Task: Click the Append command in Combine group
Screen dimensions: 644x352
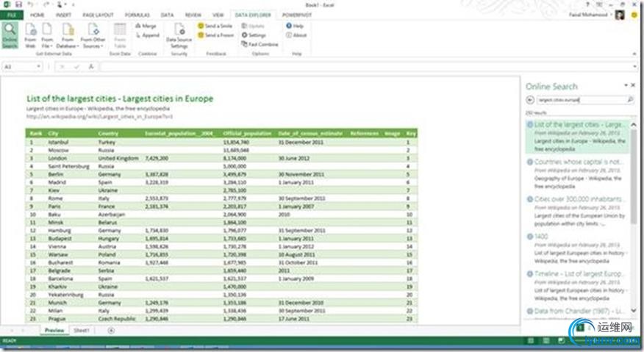Action: [148, 35]
